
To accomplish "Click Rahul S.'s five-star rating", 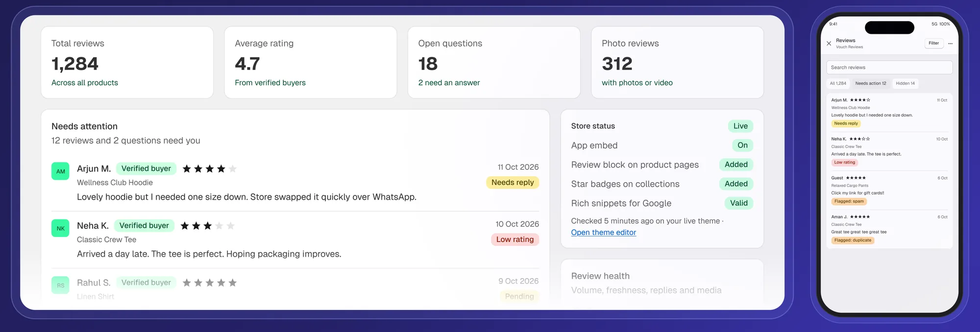I will tap(209, 283).
